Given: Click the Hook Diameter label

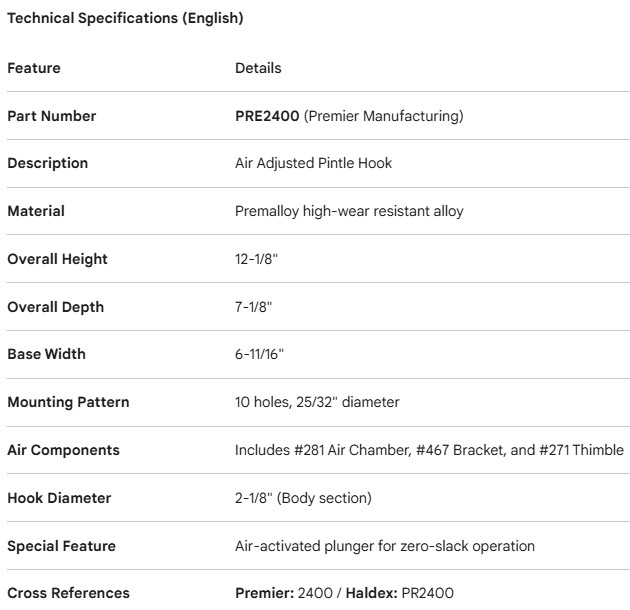Looking at the screenshot, I should click(x=59, y=498).
